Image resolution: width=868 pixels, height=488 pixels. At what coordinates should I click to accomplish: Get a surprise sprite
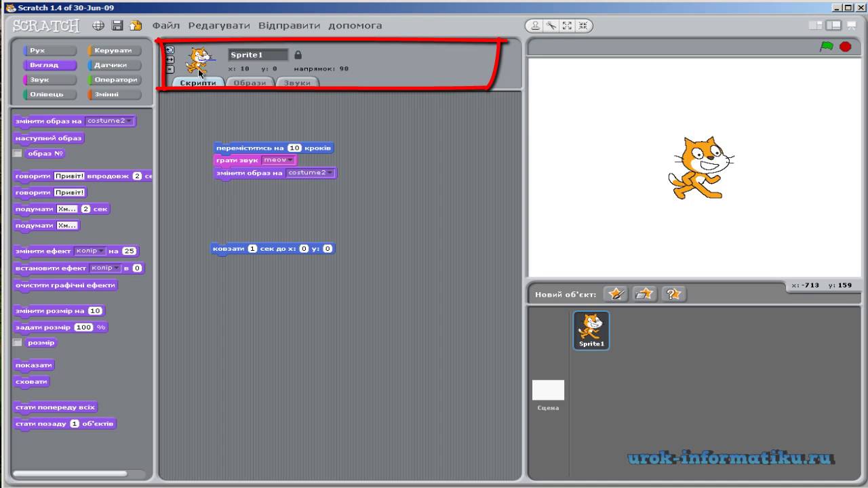(673, 293)
